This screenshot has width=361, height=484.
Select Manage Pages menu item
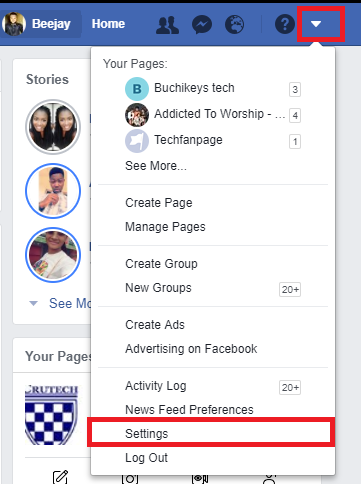point(165,227)
